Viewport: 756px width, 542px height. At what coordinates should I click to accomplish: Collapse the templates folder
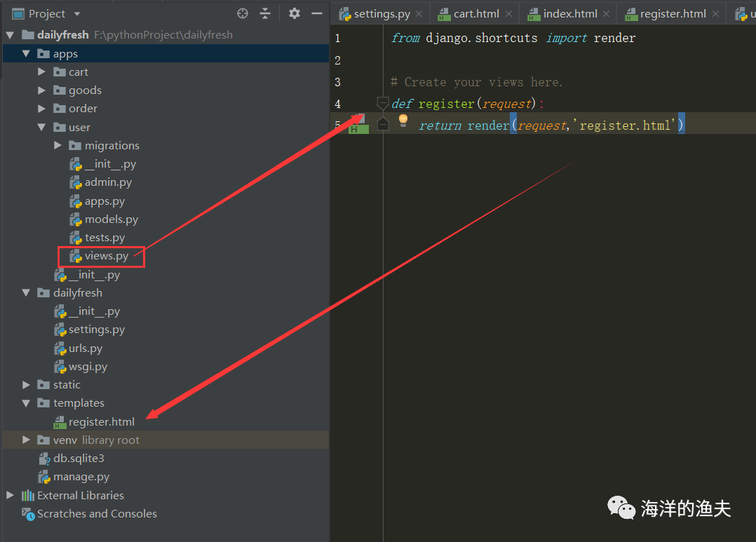click(26, 402)
